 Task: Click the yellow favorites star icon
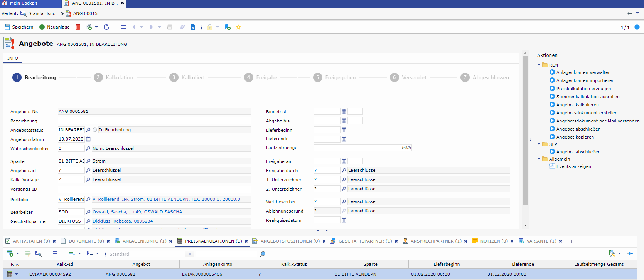[x=238, y=27]
